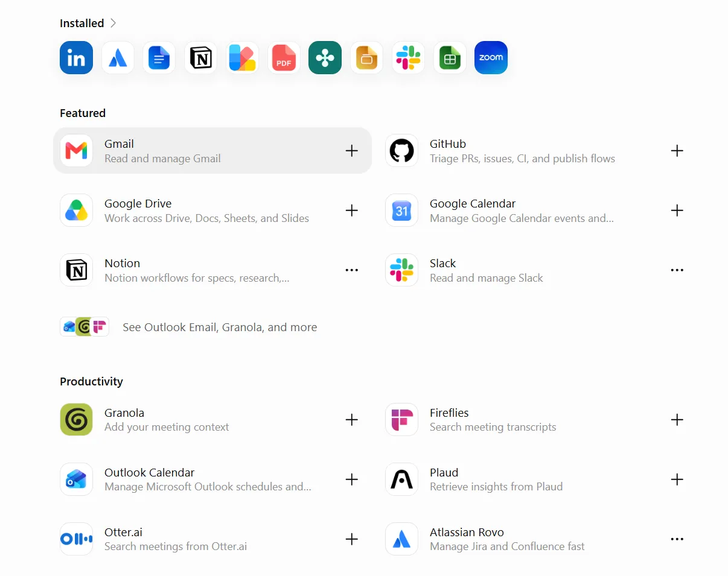The height and width of the screenshot is (576, 728).
Task: Open the Notion icon in Installed row
Action: point(201,58)
